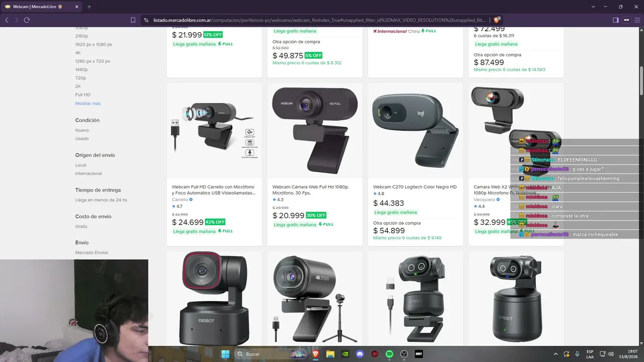Filter shipping origin to Internacional
The width and height of the screenshot is (644, 362).
89,173
